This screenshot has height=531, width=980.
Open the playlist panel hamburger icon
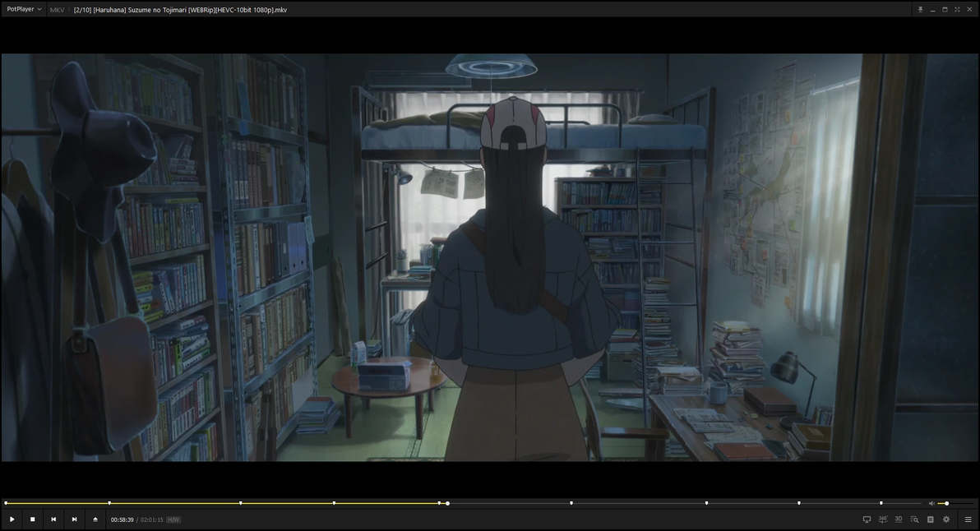pos(968,519)
